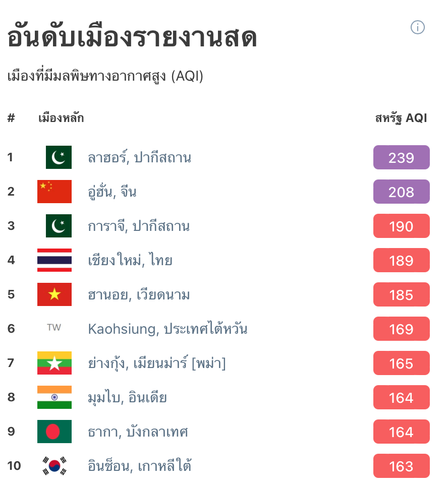Image resolution: width=448 pixels, height=488 pixels.
Task: Click the purple 208 AQI badge for Wuhan
Action: tap(401, 192)
